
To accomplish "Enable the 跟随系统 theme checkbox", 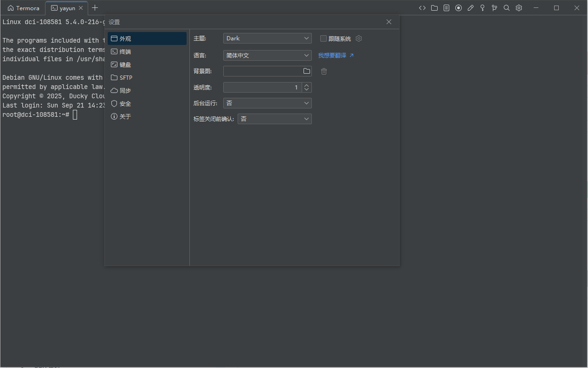I will pyautogui.click(x=323, y=38).
